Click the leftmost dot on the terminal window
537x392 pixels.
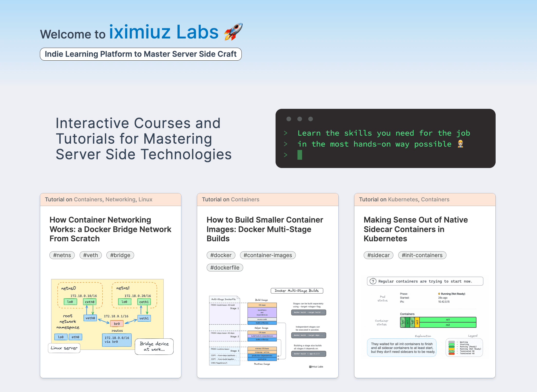(x=289, y=119)
